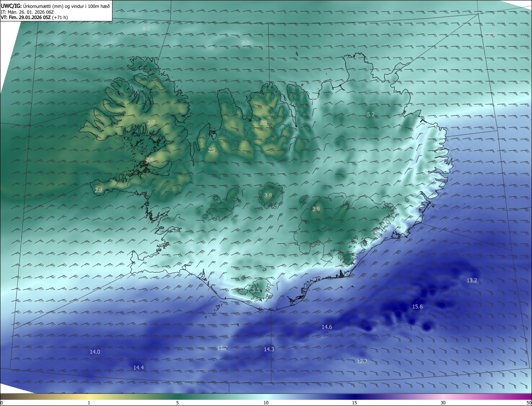Click the 14.3 map value
This screenshot has height=406, width=532.
click(x=269, y=350)
